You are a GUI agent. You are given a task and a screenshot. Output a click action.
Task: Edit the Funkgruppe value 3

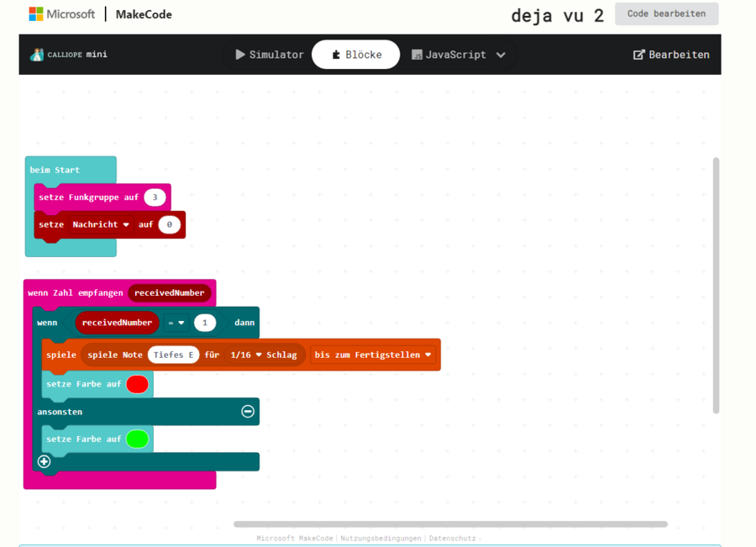[x=155, y=197]
